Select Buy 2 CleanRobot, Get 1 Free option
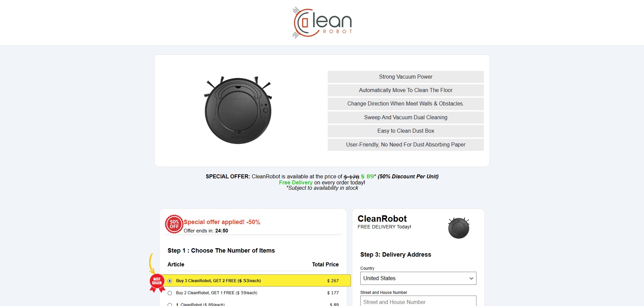Screen dimensions: 644x306 [x=170, y=293]
